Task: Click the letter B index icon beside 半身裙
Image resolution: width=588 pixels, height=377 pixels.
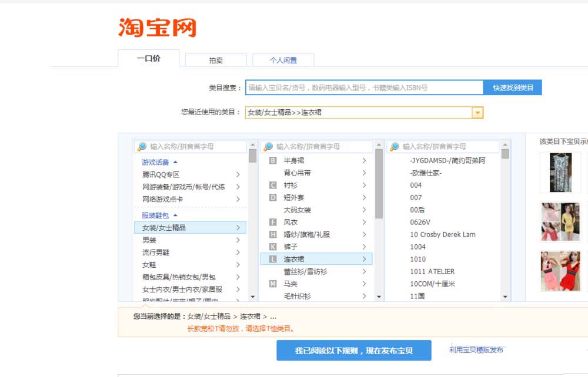Action: tap(273, 161)
